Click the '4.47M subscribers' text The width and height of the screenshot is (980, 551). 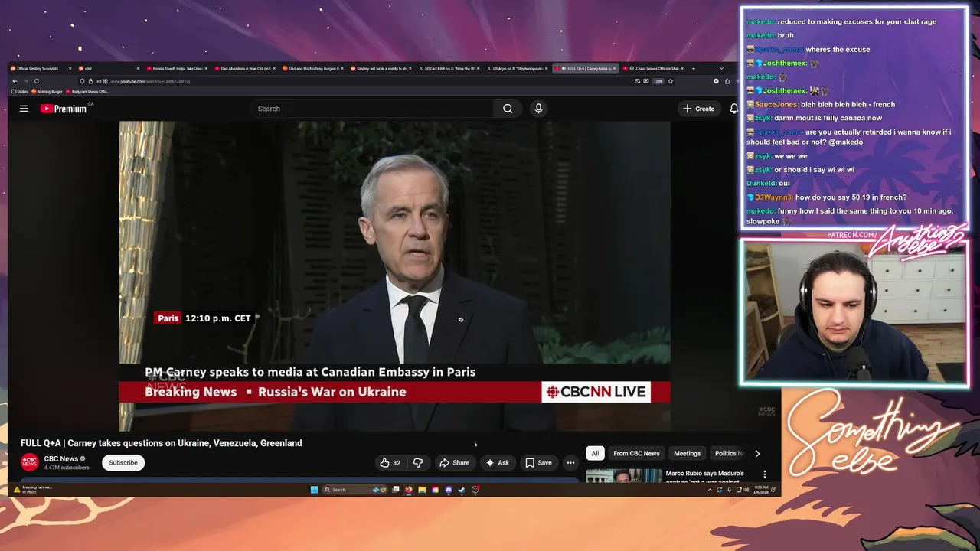point(67,468)
